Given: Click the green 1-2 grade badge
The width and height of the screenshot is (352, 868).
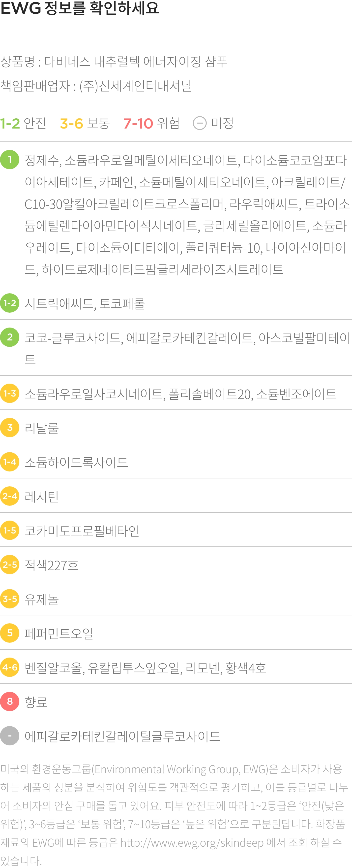Looking at the screenshot, I should pos(10,303).
